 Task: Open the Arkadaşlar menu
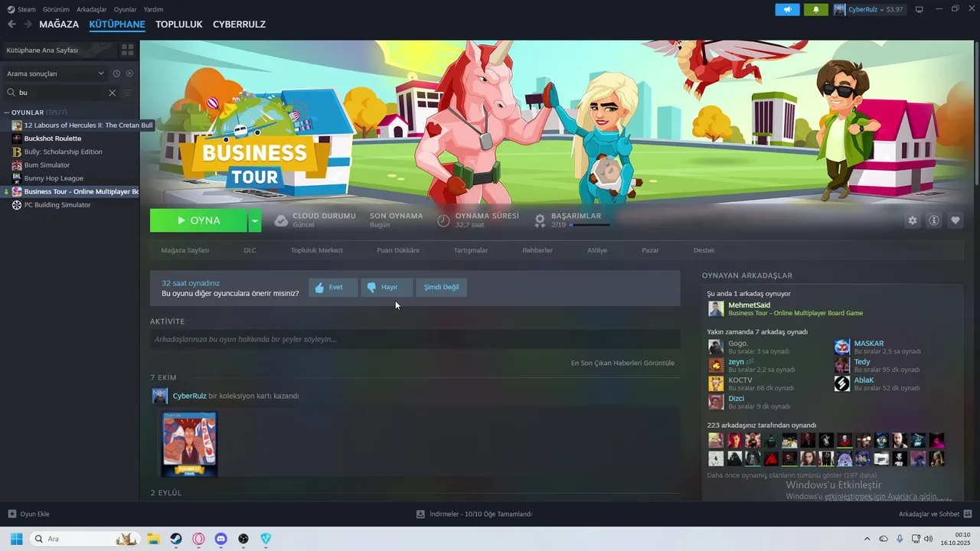[x=91, y=9]
